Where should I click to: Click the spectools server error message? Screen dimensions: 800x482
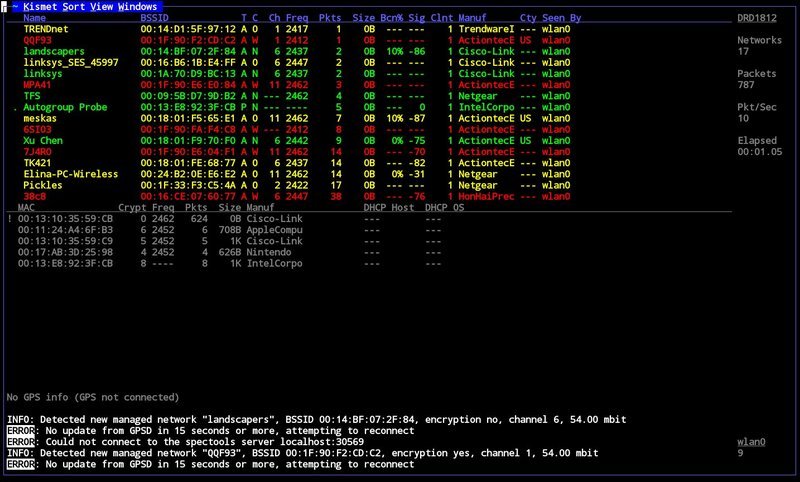[186, 442]
